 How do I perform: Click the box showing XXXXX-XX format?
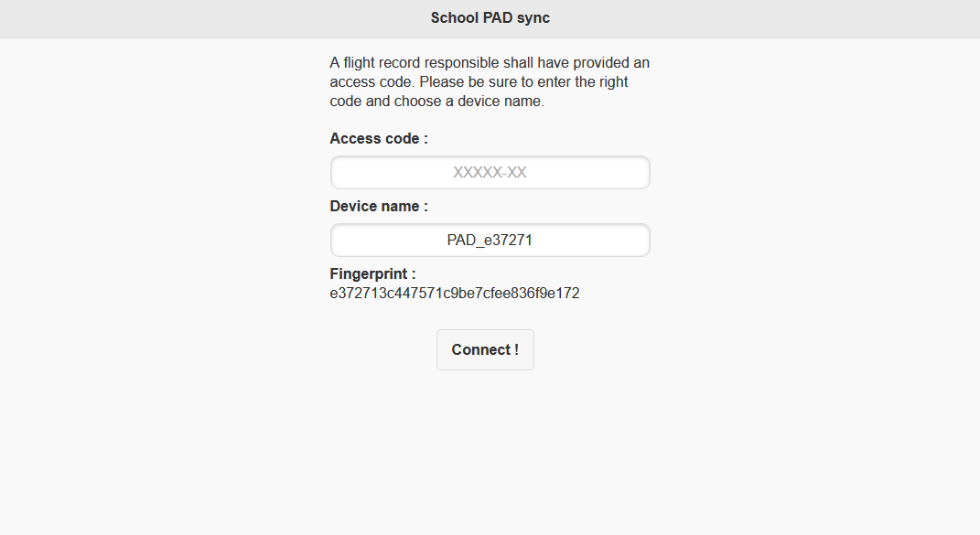(x=490, y=172)
